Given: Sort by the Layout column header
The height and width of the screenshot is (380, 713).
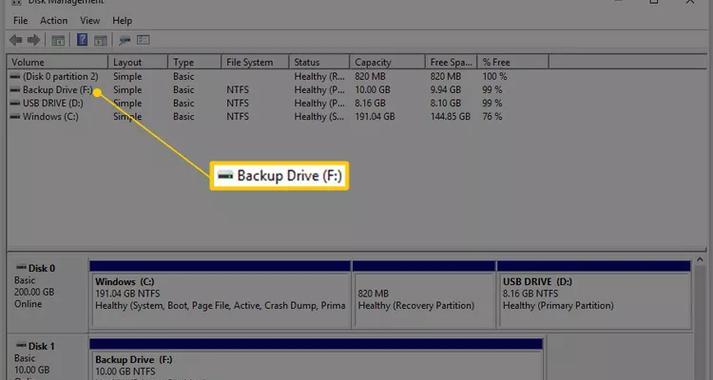Looking at the screenshot, I should pyautogui.click(x=138, y=62).
